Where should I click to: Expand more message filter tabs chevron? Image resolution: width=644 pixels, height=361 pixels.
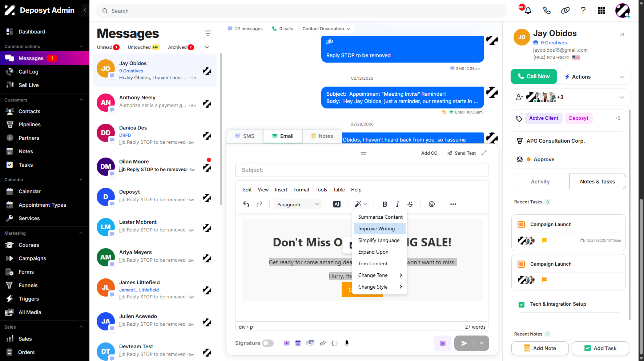(207, 47)
